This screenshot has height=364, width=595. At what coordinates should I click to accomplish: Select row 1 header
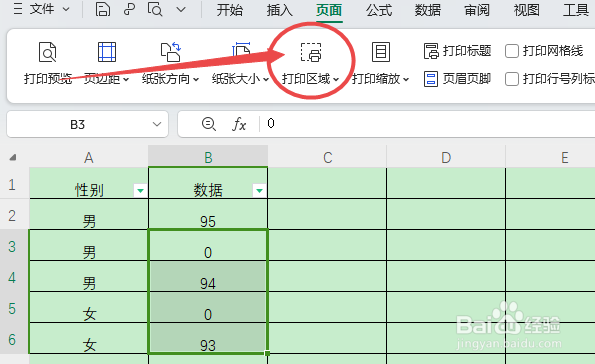(x=13, y=184)
